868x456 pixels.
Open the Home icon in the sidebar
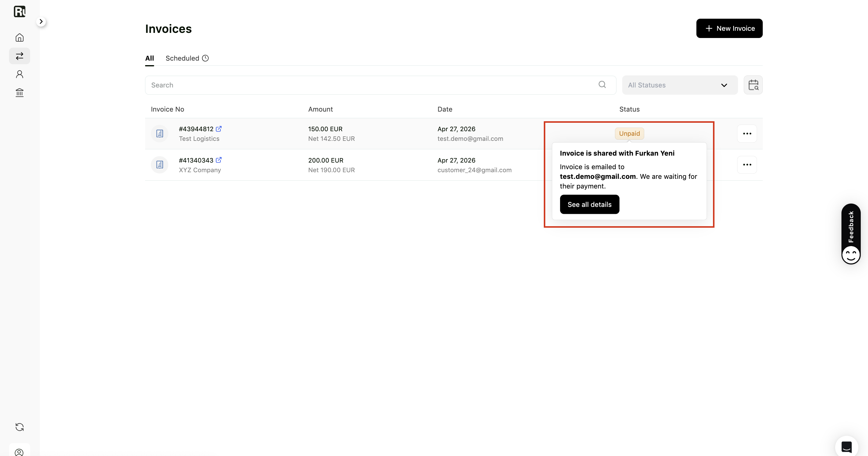[x=20, y=37]
